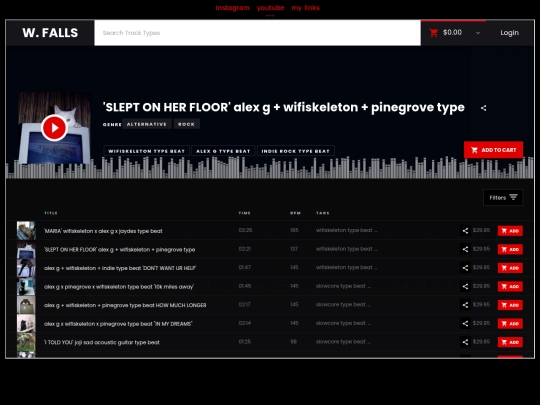Open the Login page
540x405 pixels.
pos(509,33)
